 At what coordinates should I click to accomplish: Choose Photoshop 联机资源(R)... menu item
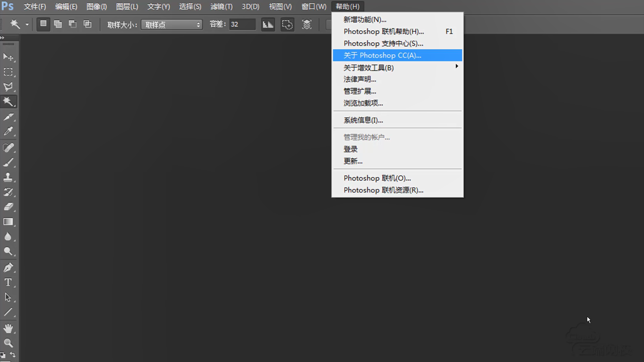[x=397, y=190]
